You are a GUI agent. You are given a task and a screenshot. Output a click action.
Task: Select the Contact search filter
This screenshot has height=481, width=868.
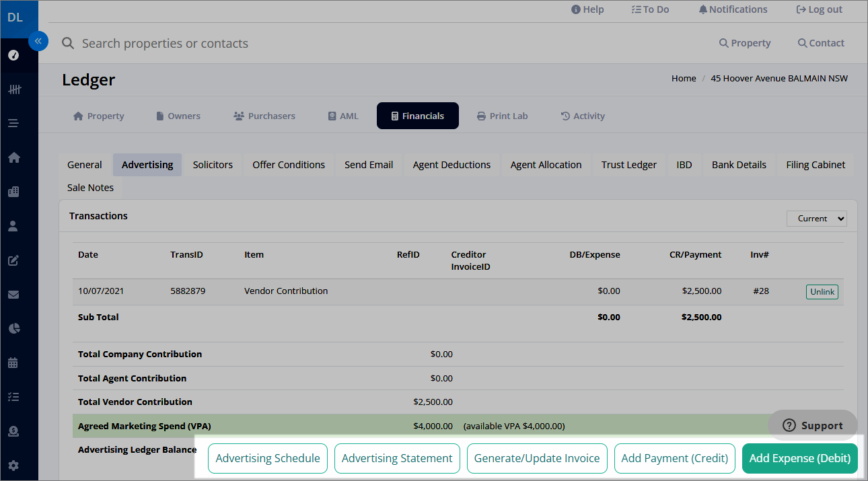[x=821, y=43]
